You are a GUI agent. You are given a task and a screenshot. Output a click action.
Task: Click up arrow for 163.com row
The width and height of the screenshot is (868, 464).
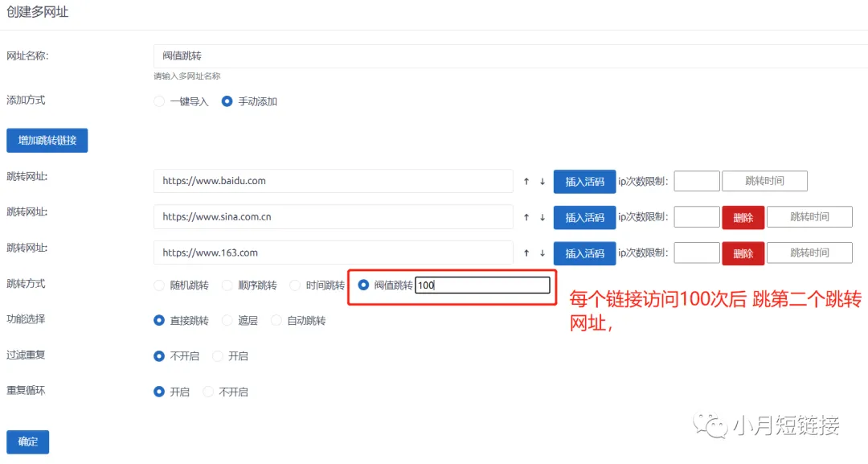coord(526,253)
